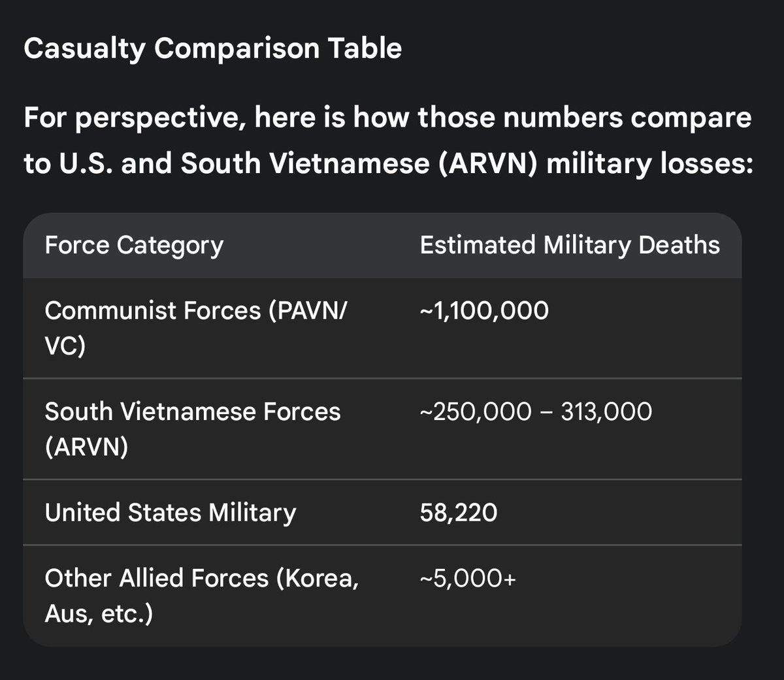Click "(Korea," in the allied forces row
The width and height of the screenshot is (784, 680).
(318, 578)
